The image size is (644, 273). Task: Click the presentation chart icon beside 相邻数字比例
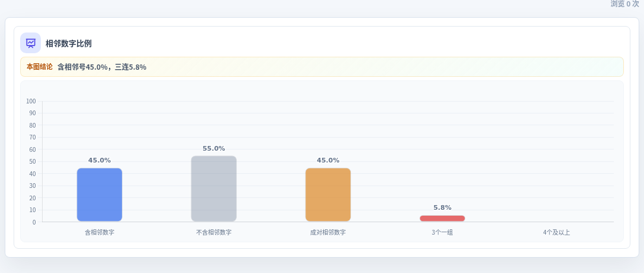tap(30, 43)
